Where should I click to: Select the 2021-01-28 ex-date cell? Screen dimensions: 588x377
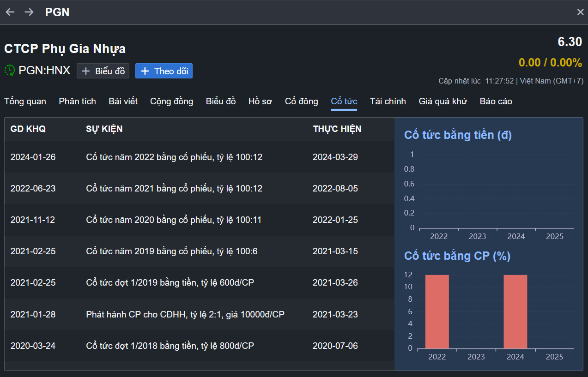pos(33,314)
